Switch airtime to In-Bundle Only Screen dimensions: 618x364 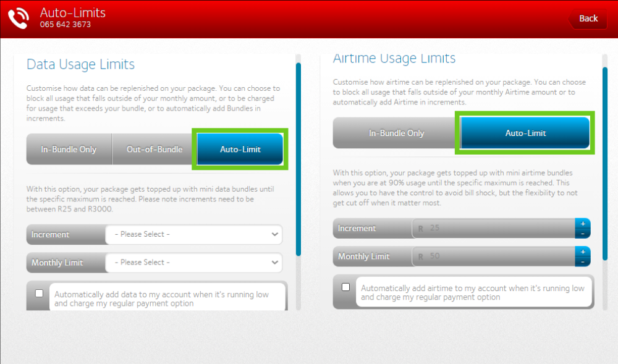(396, 133)
